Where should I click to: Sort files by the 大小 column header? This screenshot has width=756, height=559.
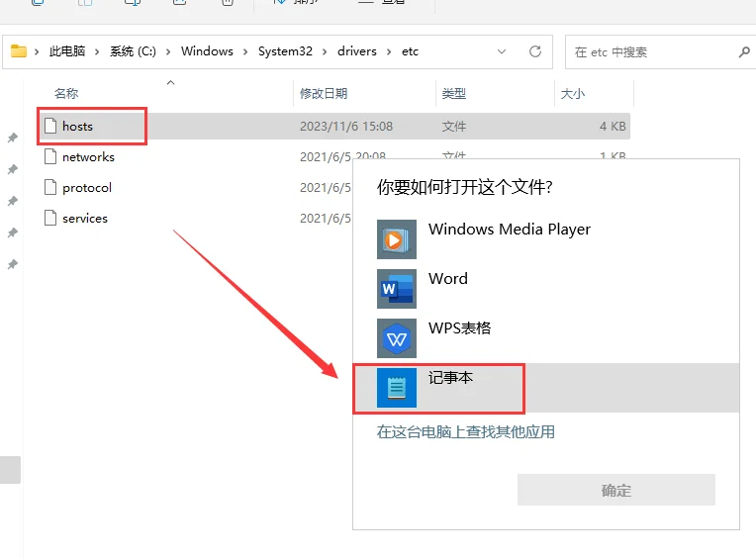[573, 93]
